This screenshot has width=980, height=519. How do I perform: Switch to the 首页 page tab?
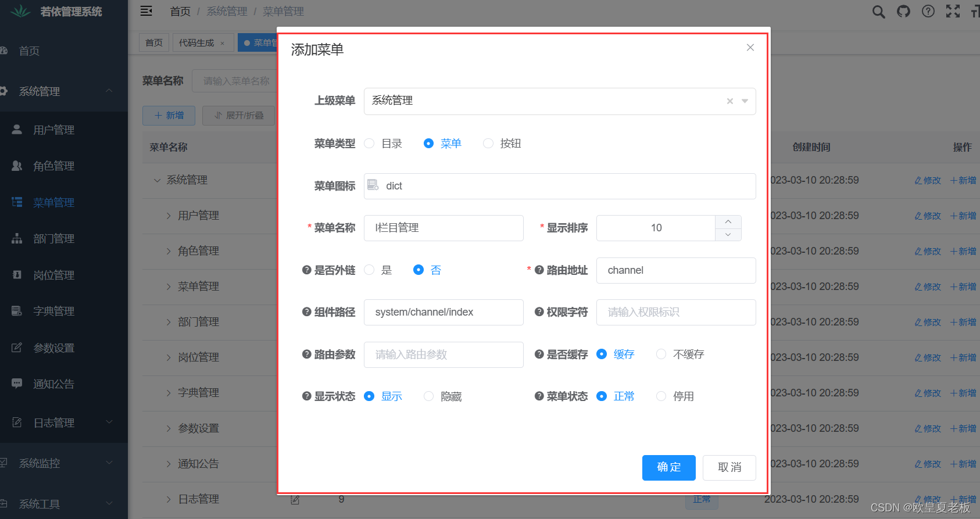point(154,42)
